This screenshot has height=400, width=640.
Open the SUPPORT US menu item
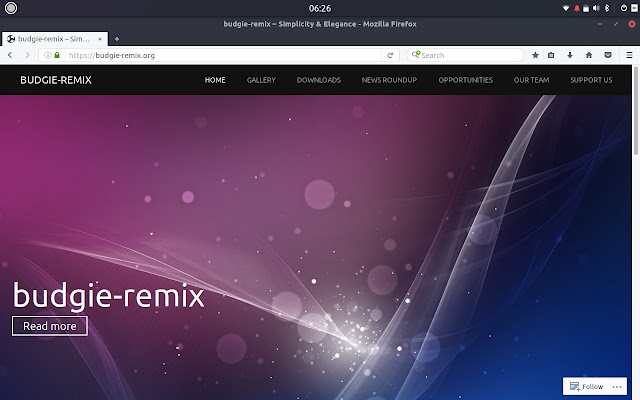click(x=591, y=80)
